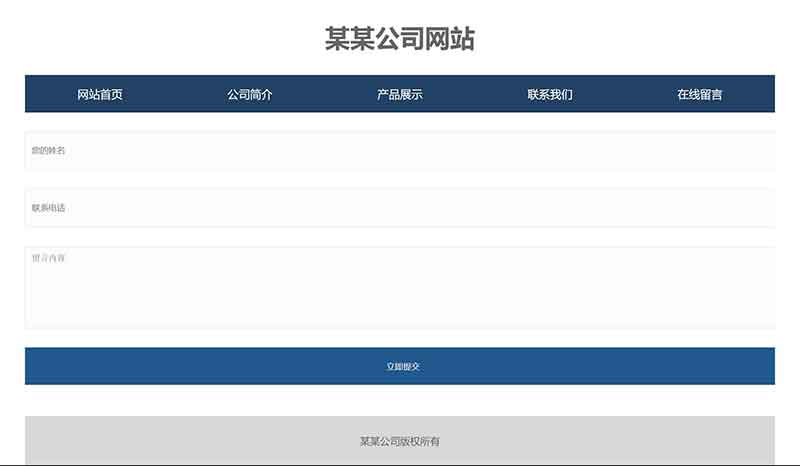
Task: View the company introduction nav link
Action: [x=250, y=95]
